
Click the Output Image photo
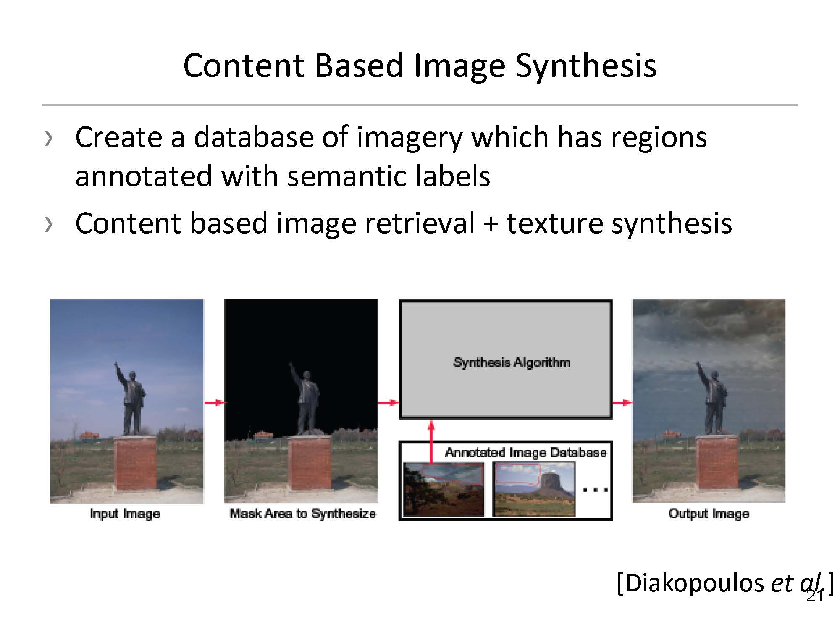click(x=709, y=401)
